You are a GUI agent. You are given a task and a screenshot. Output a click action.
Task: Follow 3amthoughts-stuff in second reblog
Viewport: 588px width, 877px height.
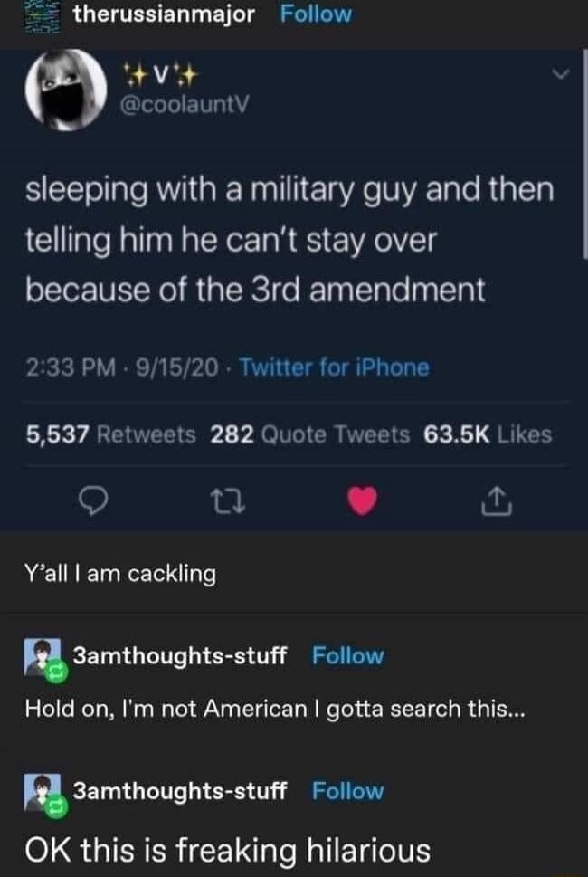point(347,791)
